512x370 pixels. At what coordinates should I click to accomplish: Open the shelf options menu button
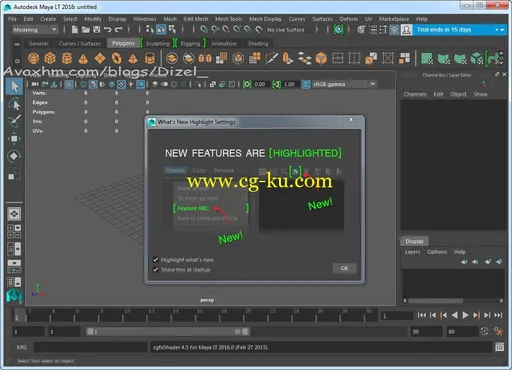coord(17,61)
